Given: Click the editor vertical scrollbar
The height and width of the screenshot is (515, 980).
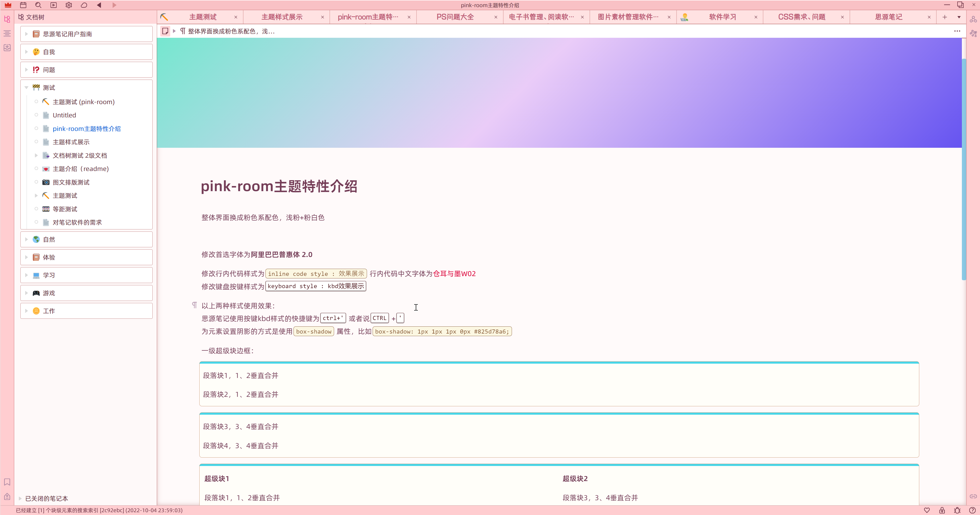Looking at the screenshot, I should click(x=964, y=169).
